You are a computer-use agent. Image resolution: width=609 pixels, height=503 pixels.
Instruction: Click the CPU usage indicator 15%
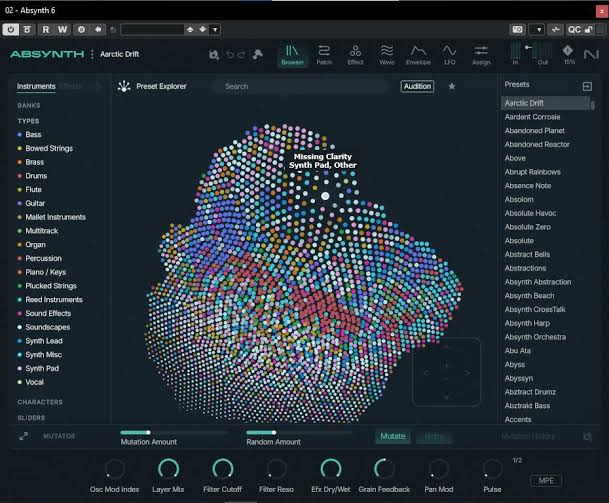(568, 55)
